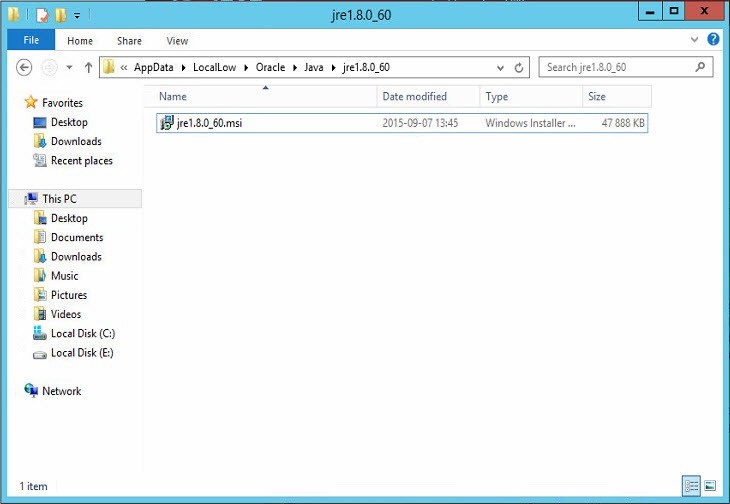The image size is (730, 504).
Task: Switch to the Home ribbon tab
Action: (80, 40)
